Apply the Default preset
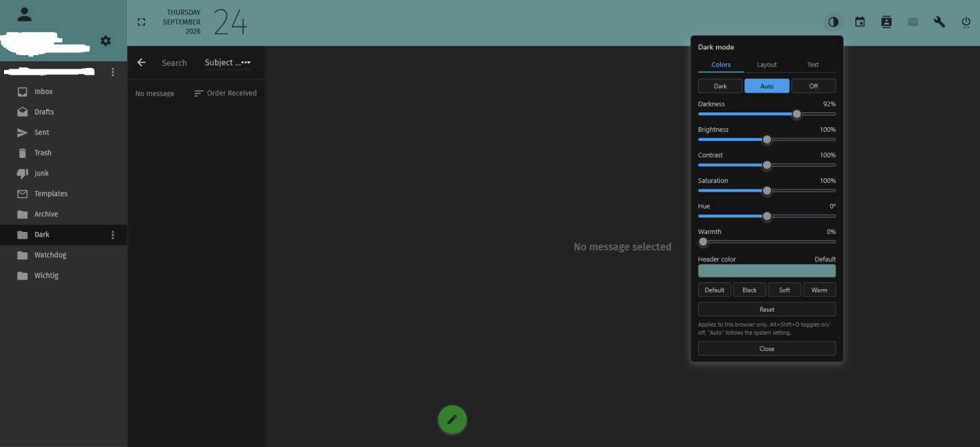The image size is (980, 447). (715, 290)
